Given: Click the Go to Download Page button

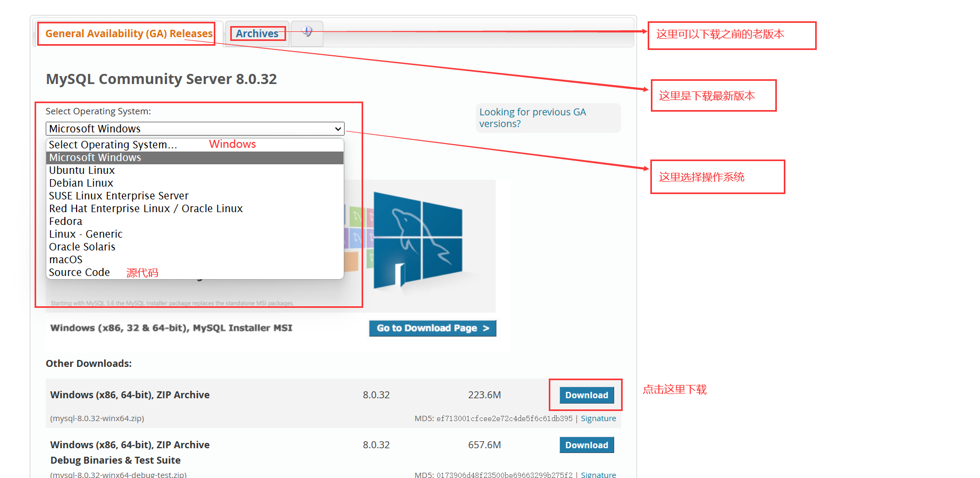Looking at the screenshot, I should click(433, 328).
